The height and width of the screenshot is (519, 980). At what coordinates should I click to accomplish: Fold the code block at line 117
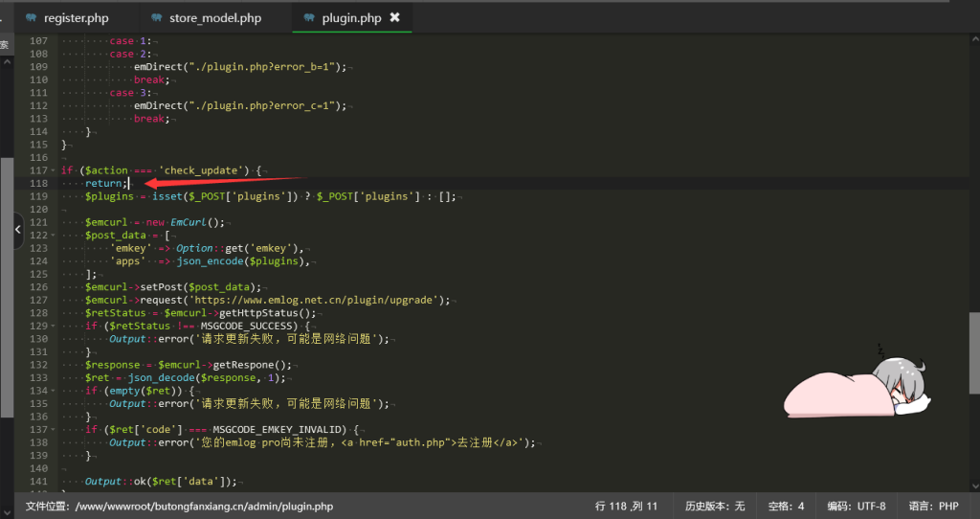(54, 170)
